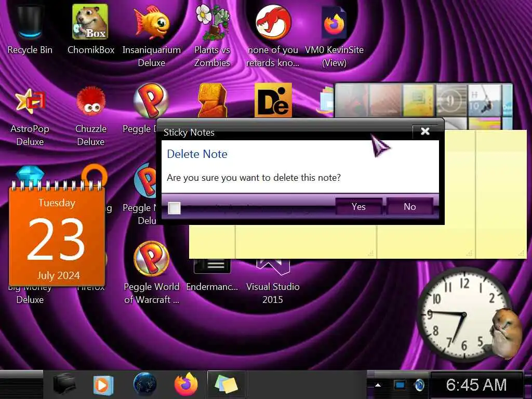Click the Start area at taskbar's left end
The width and height of the screenshot is (532, 399).
(21, 385)
